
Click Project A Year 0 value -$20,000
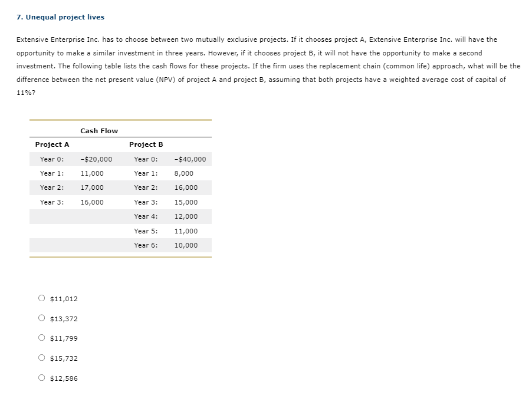point(96,159)
